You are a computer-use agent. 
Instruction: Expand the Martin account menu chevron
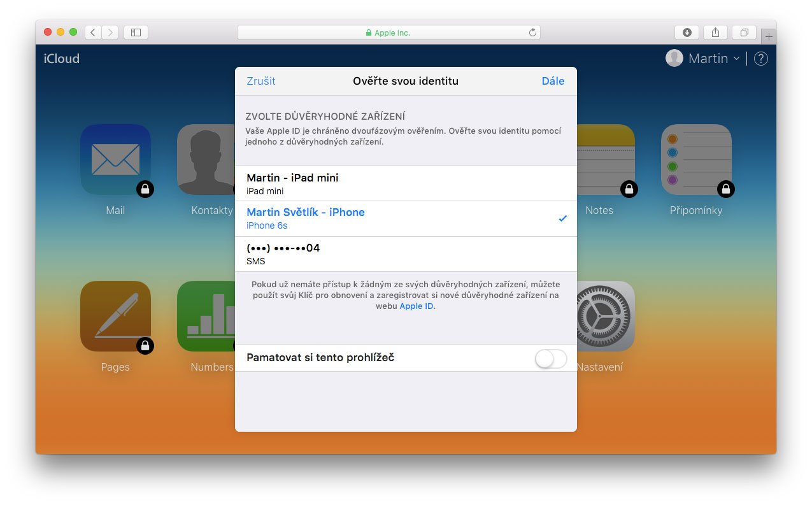click(x=736, y=59)
